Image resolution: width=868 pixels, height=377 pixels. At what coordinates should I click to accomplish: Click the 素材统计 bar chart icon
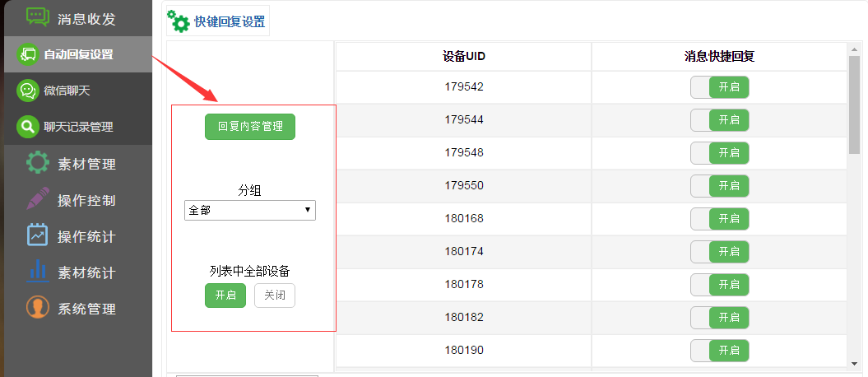coord(38,272)
